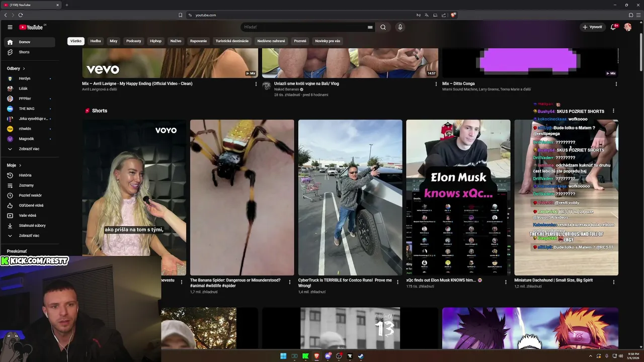Select the Turistické destinácie chip
The width and height of the screenshot is (644, 362).
[x=232, y=41]
